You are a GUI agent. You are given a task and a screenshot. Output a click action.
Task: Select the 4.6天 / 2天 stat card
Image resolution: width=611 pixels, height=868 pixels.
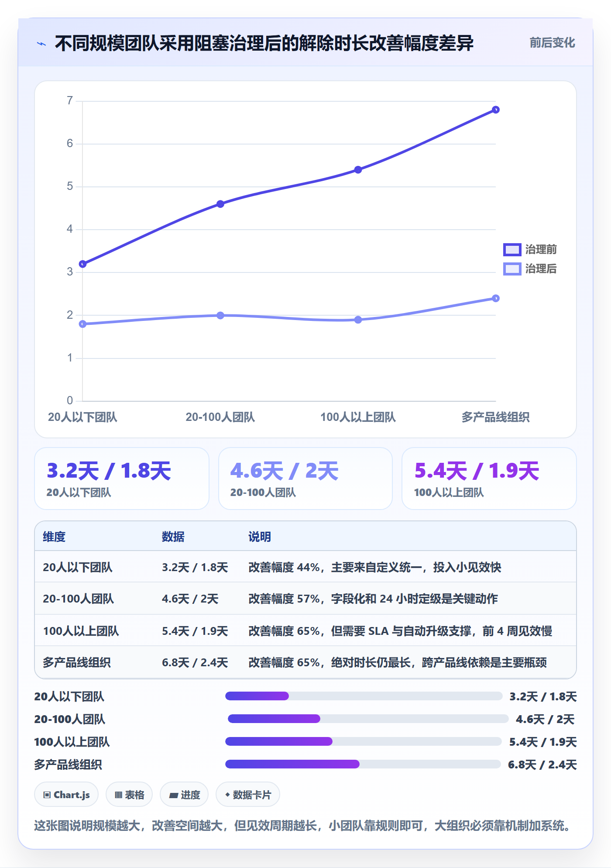(305, 479)
